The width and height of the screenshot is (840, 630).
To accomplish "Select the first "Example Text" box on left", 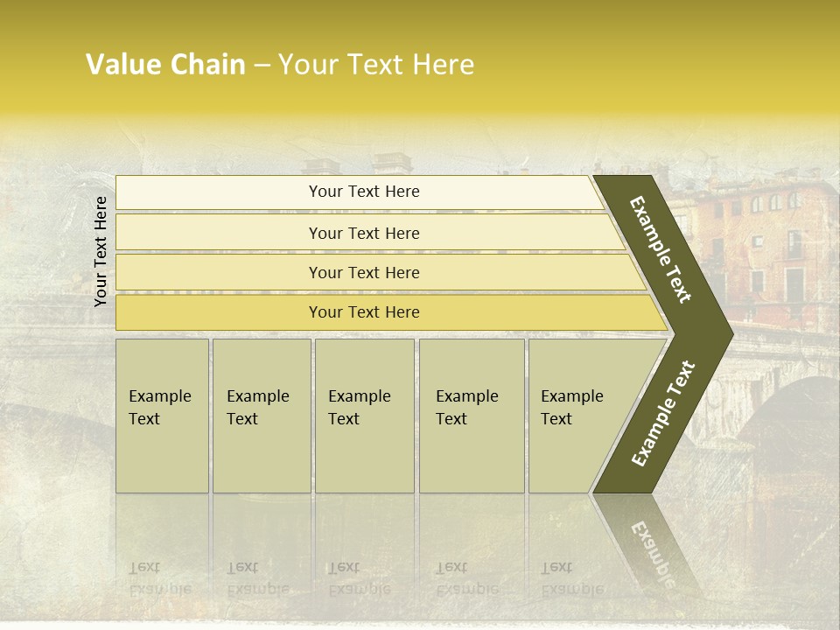I will coord(161,415).
